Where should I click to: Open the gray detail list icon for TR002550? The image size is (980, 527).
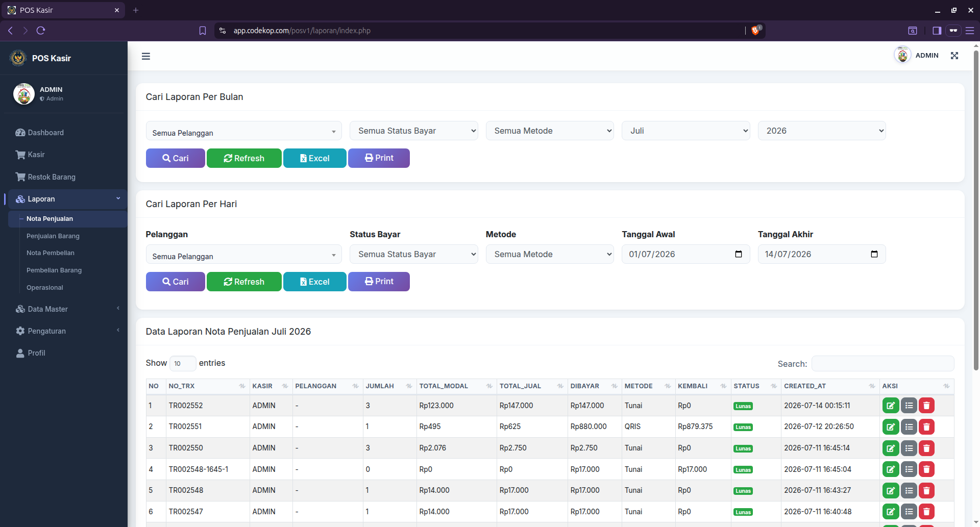[x=909, y=448]
